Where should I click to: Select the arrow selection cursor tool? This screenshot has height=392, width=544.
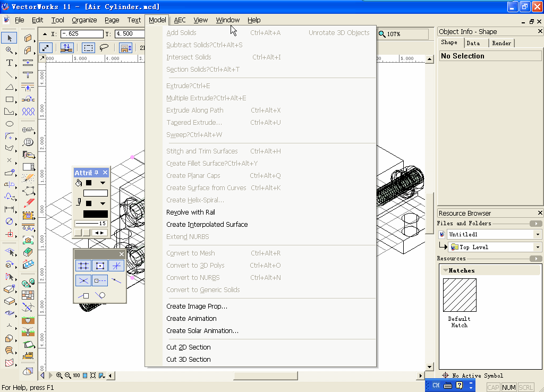click(x=10, y=38)
